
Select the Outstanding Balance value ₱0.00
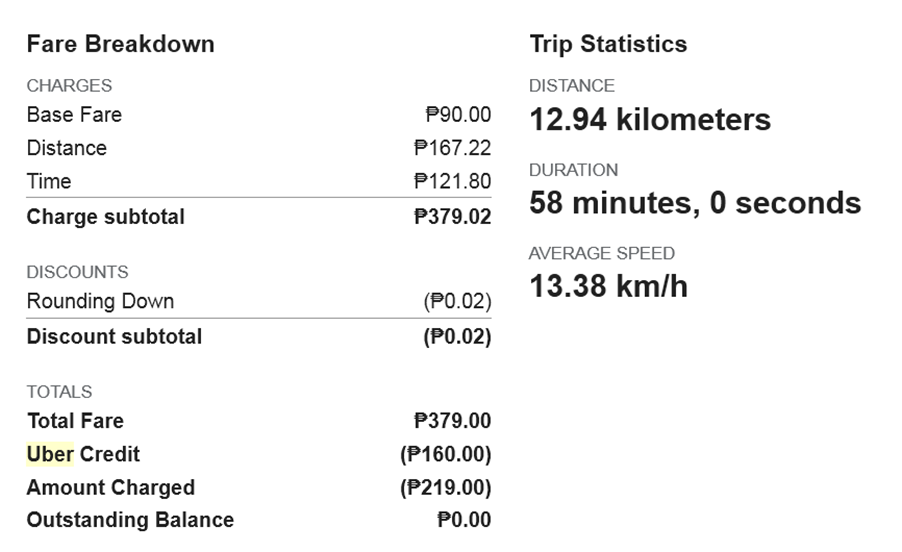pyautogui.click(x=464, y=520)
